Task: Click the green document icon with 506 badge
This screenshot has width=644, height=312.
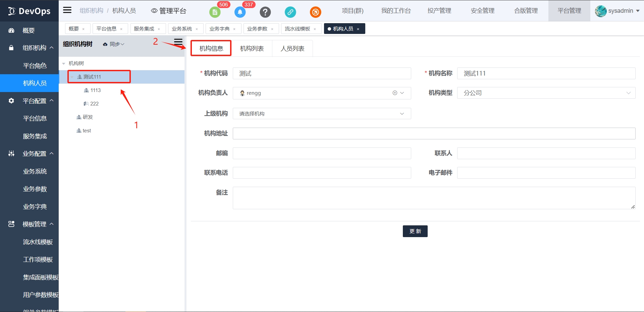Action: click(x=215, y=12)
